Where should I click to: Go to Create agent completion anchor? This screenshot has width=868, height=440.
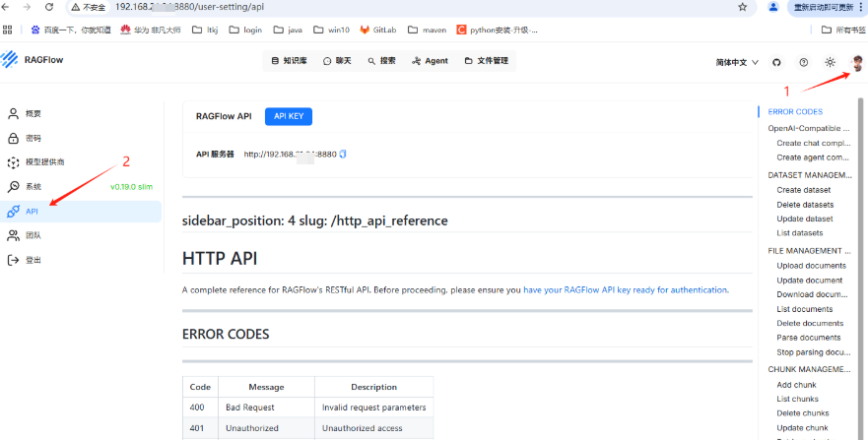tap(813, 157)
